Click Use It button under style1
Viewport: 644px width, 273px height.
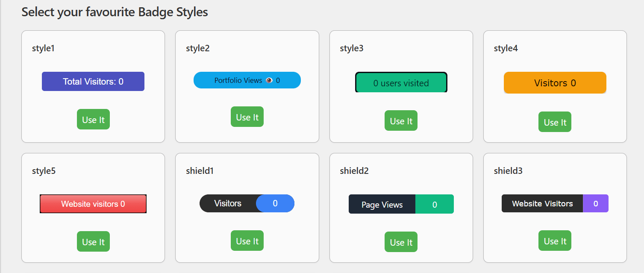tap(93, 120)
